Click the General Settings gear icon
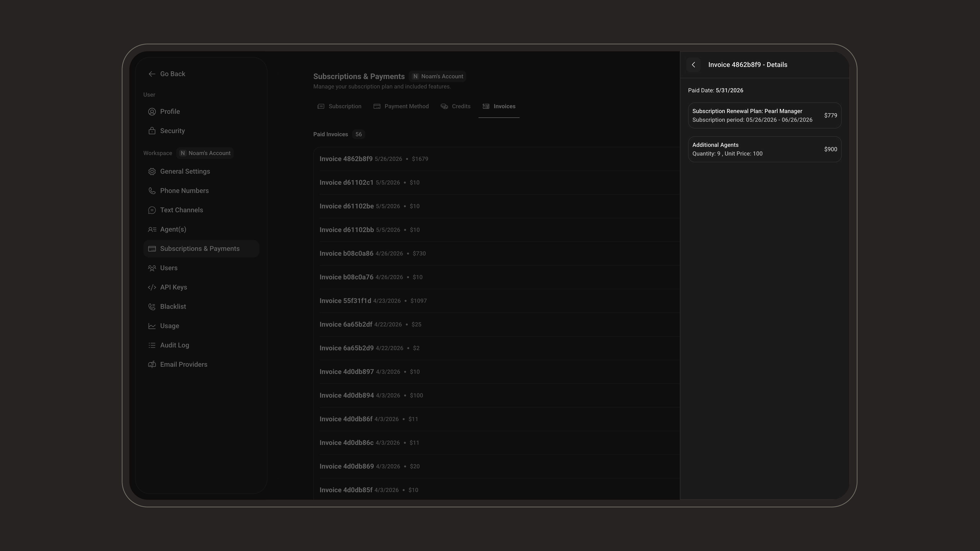This screenshot has height=551, width=980. [x=152, y=171]
